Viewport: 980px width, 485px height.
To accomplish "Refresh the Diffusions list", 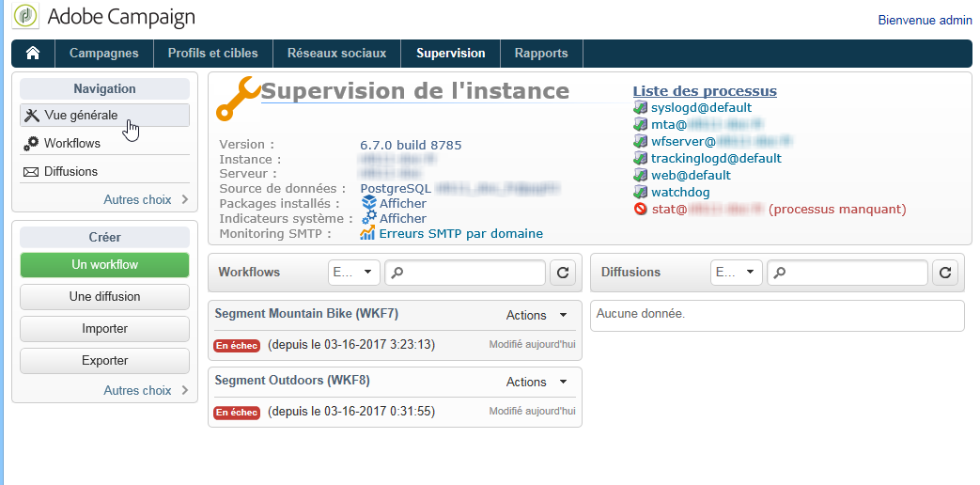I will pos(945,273).
